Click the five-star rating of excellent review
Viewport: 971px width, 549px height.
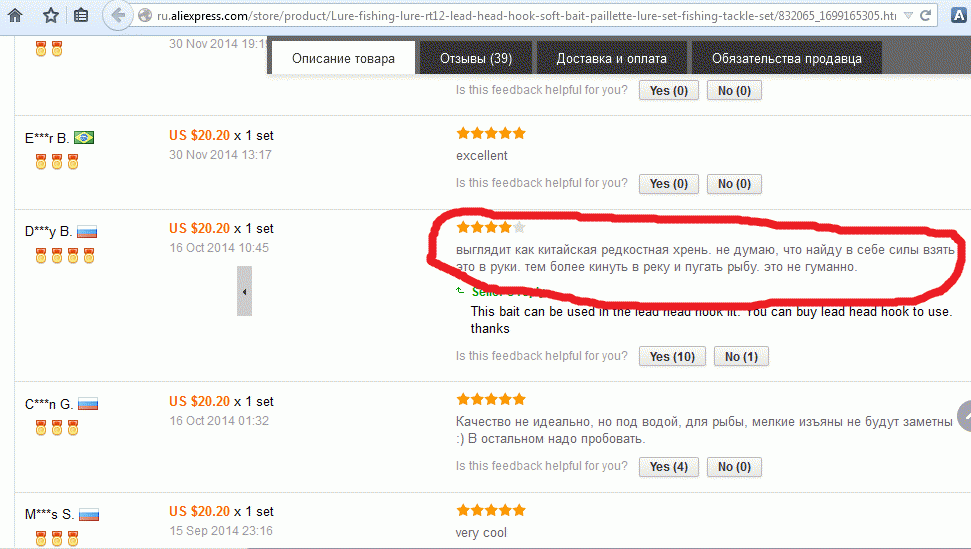491,133
